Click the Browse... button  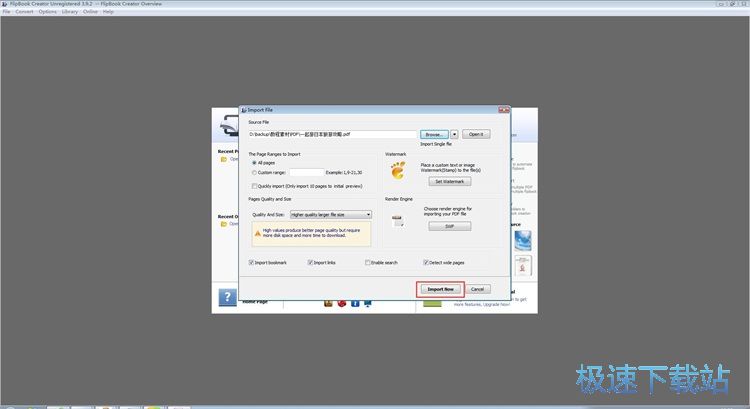[x=434, y=134]
